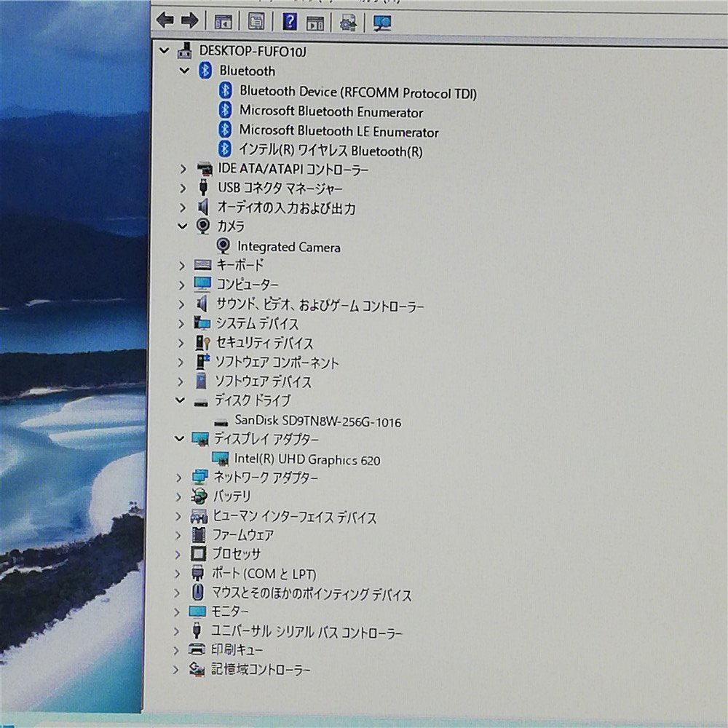Image resolution: width=728 pixels, height=728 pixels.
Task: Click the カメラ category webcam icon
Action: [x=203, y=226]
